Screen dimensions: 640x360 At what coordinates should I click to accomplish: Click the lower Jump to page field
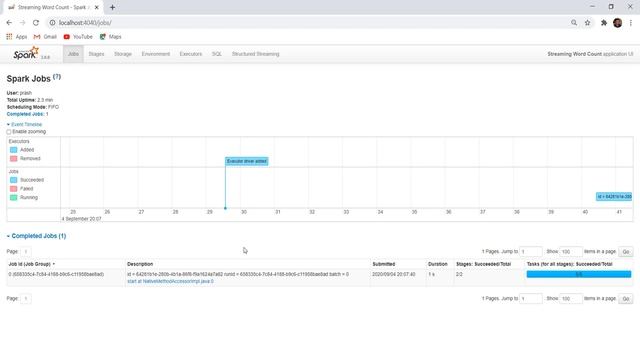(x=531, y=299)
